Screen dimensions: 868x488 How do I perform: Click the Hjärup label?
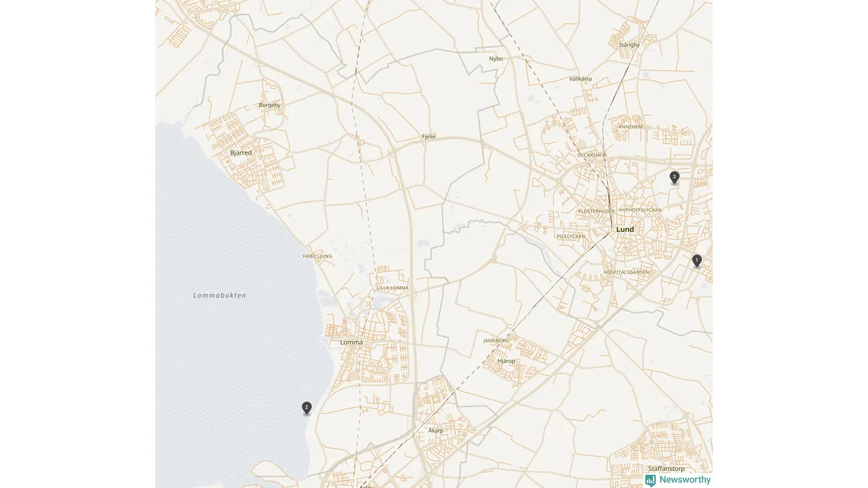[x=507, y=361]
